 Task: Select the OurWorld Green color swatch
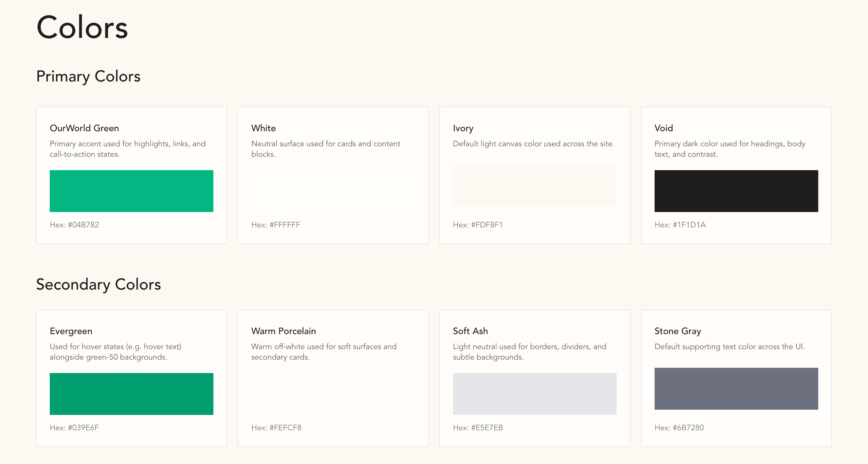tap(132, 191)
